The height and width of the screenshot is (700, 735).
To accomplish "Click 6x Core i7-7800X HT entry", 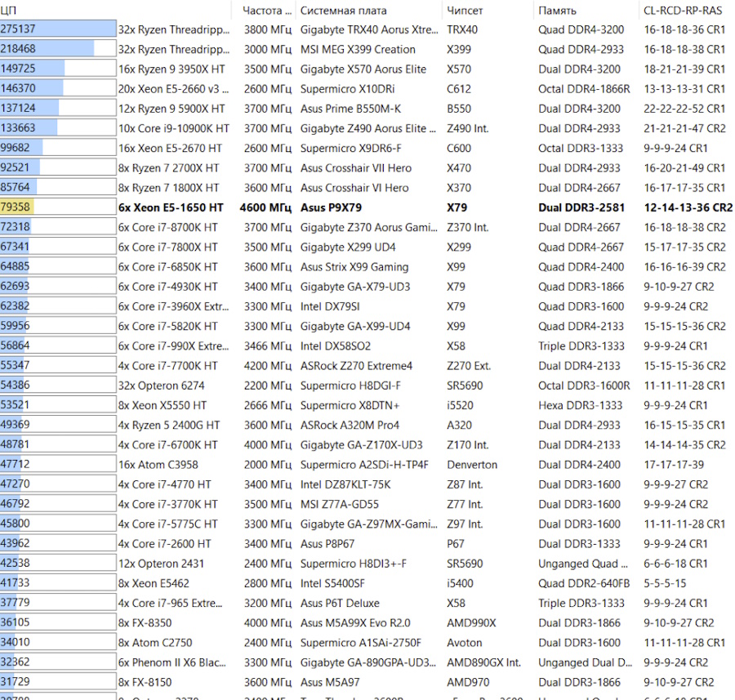I will click(x=167, y=247).
